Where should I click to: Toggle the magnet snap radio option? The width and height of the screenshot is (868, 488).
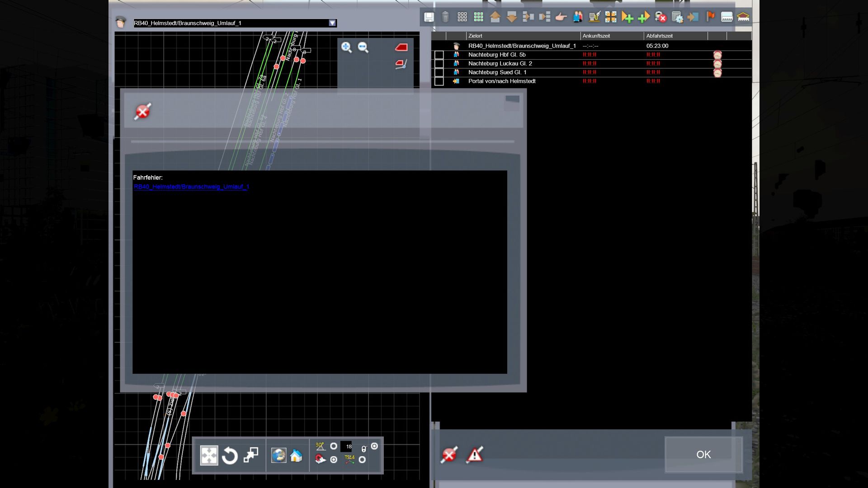click(x=334, y=460)
